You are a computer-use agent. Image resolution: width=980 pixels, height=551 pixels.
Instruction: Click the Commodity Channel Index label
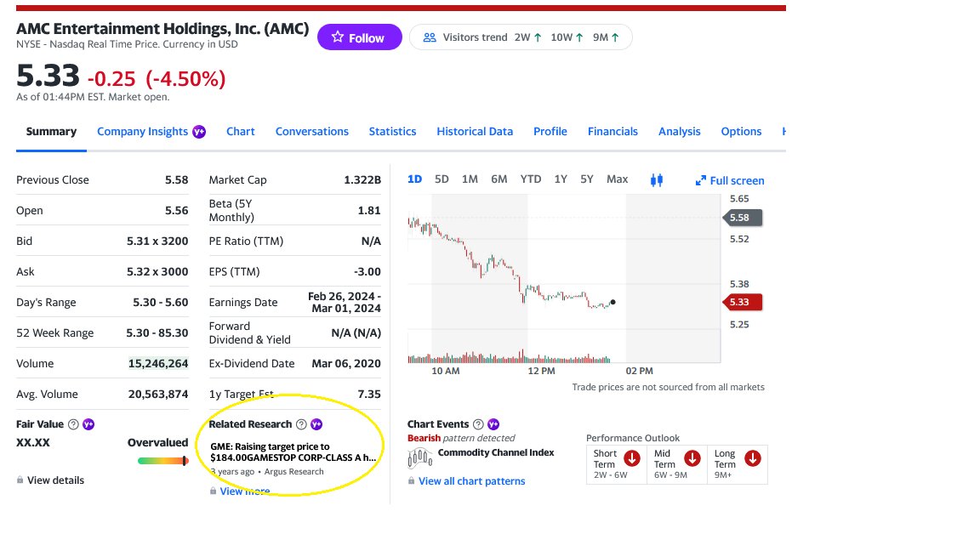[x=496, y=452]
